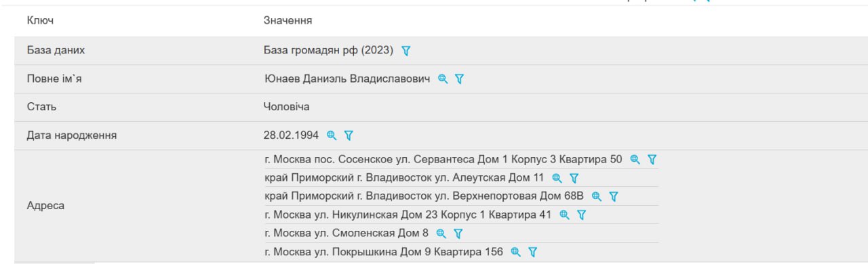The image size is (868, 264).
Task: Filter by База громадян рф (2023) database
Action: (406, 51)
